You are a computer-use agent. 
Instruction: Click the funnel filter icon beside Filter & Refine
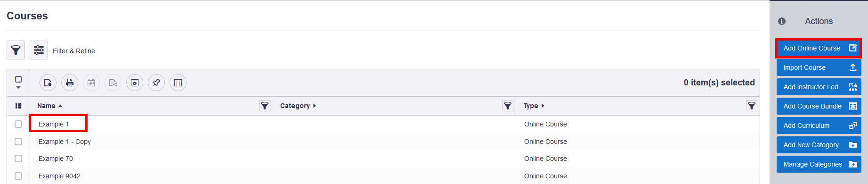pyautogui.click(x=16, y=50)
